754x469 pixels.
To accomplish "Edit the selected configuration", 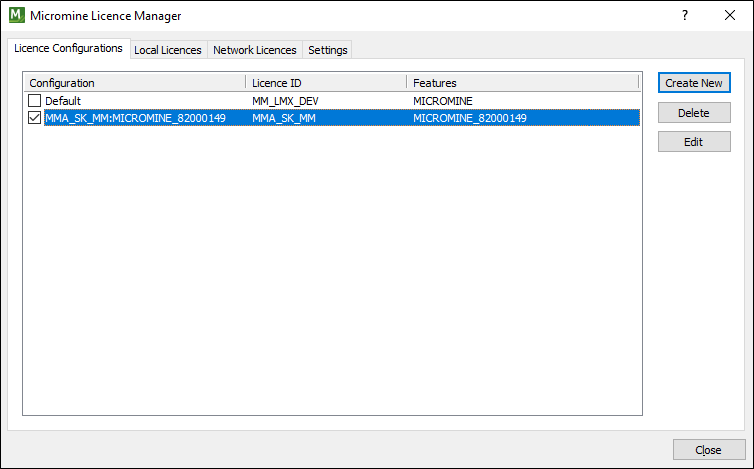I will (694, 142).
